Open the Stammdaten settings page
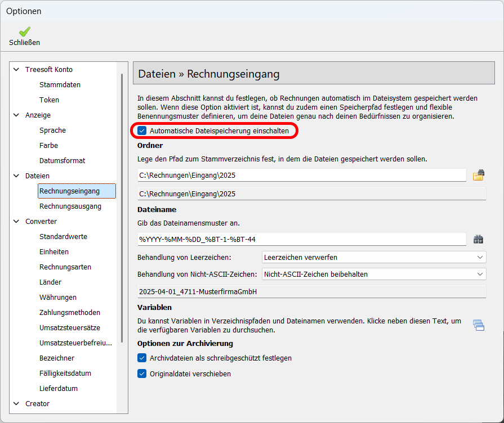This screenshot has width=504, height=423. point(60,85)
